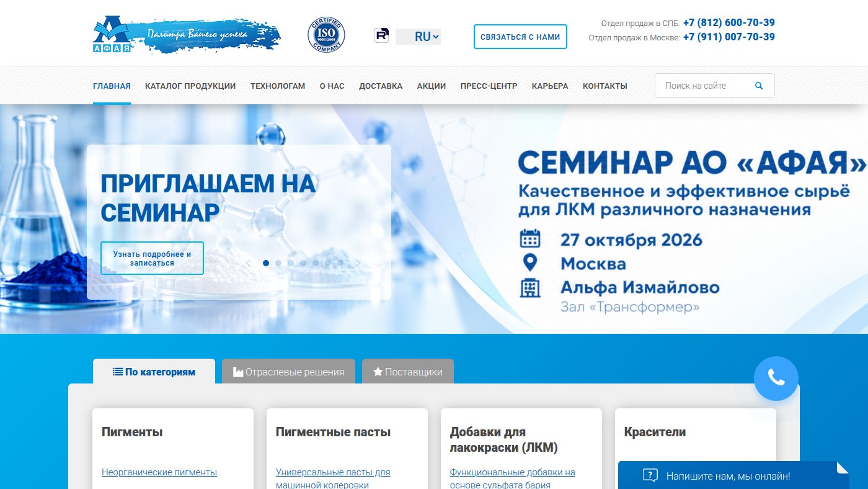
Task: Click «Узнать подробнее и записаться» button
Action: pos(152,258)
